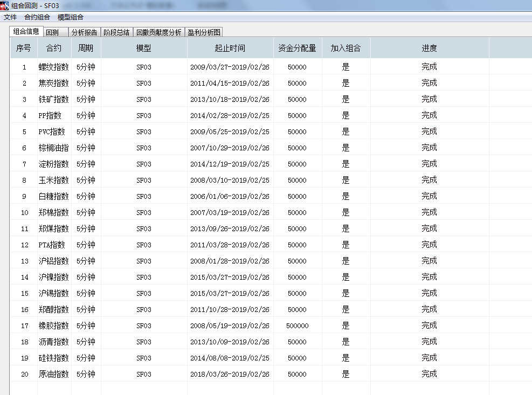Click the 完成 cell for 沪铝指数
This screenshot has width=532, height=395.
pyautogui.click(x=429, y=261)
